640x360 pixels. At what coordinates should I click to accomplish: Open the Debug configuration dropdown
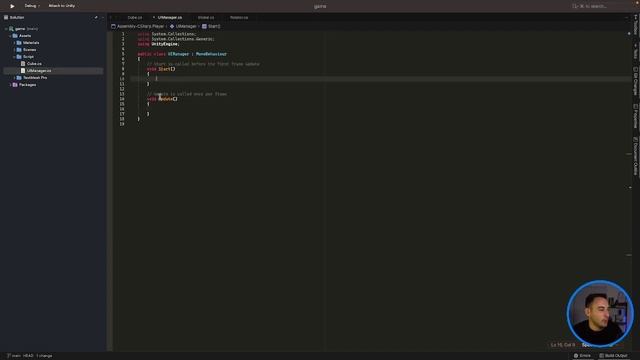tap(32, 6)
